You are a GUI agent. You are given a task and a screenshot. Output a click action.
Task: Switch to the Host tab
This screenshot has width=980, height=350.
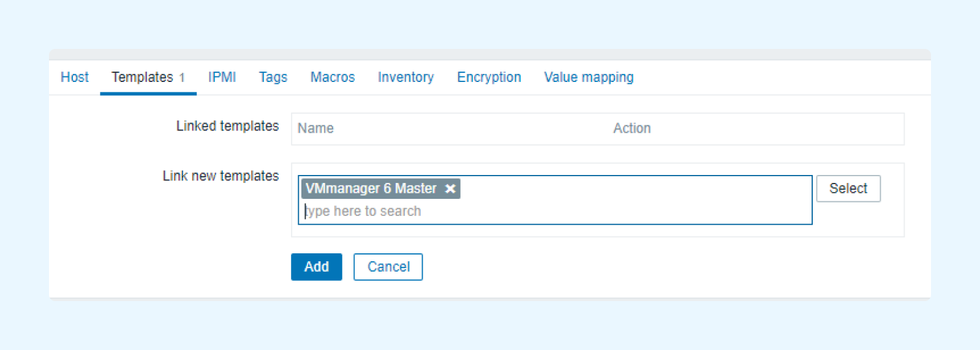75,77
